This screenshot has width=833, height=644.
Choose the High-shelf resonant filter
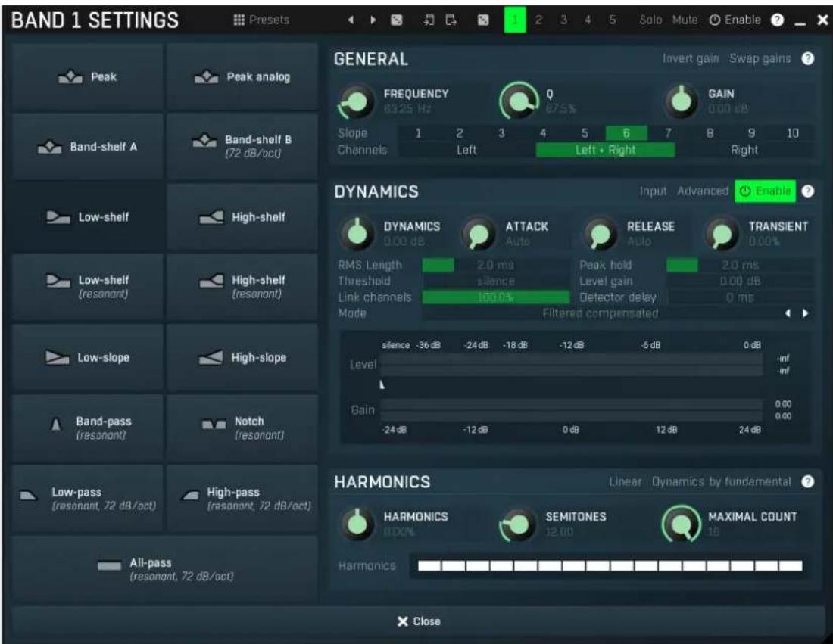[242, 287]
